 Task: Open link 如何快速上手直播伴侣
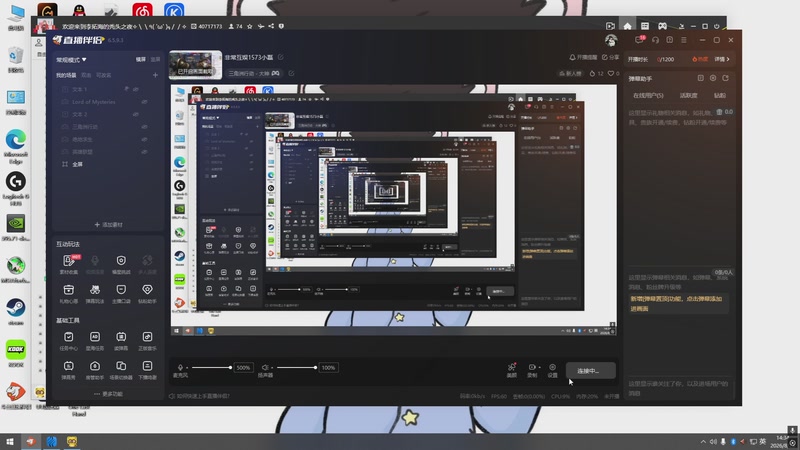pyautogui.click(x=199, y=396)
